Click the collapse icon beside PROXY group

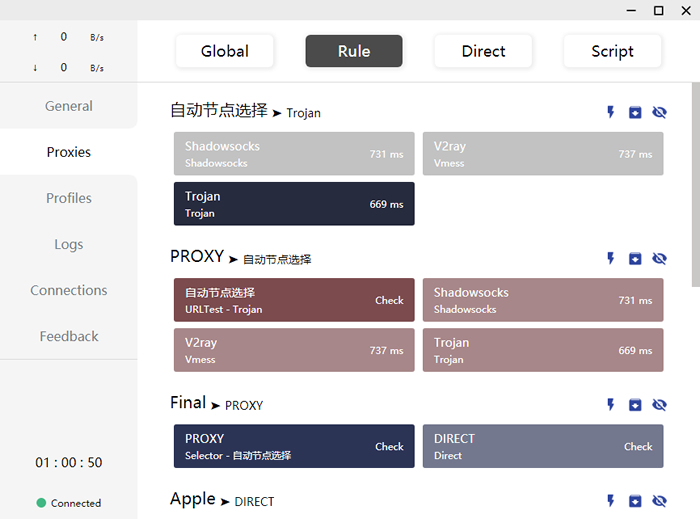pyautogui.click(x=635, y=259)
